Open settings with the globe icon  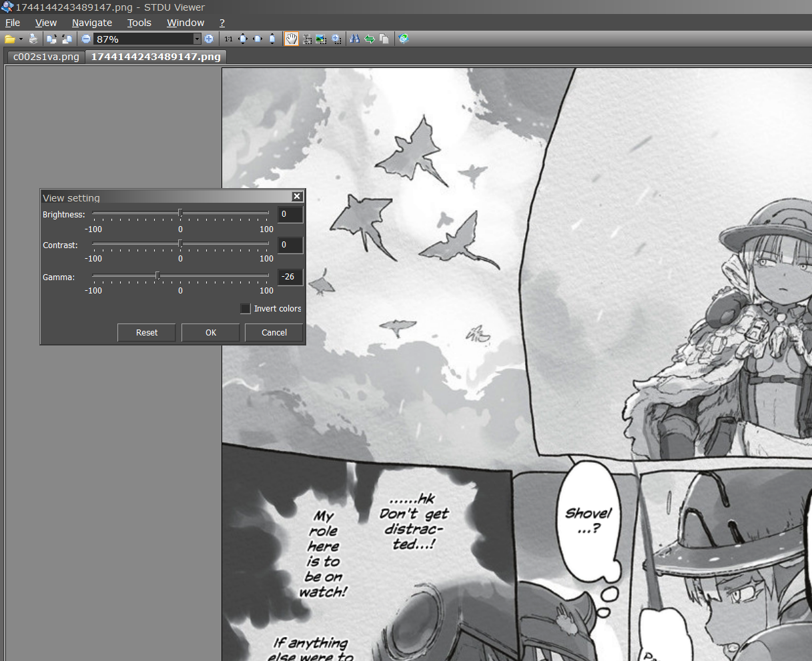coord(404,39)
